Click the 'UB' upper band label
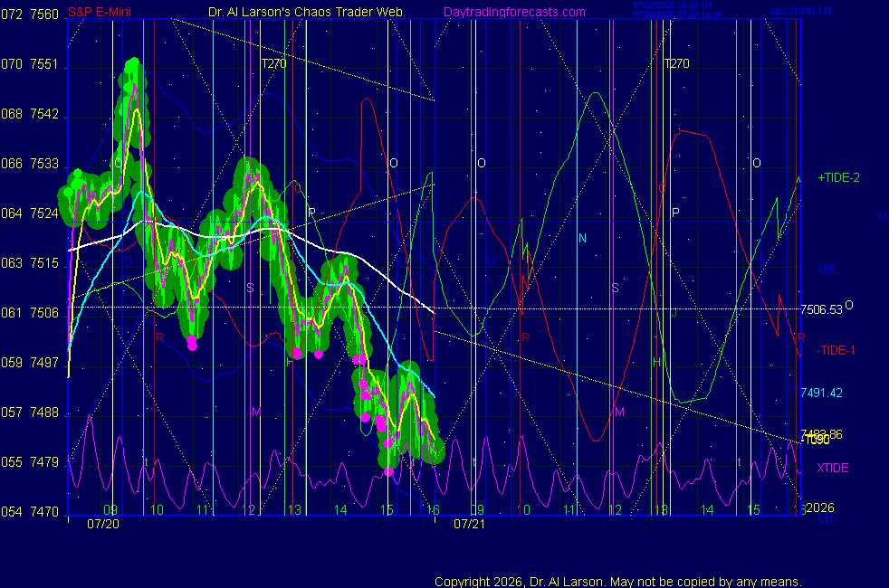Image resolution: width=889 pixels, height=588 pixels. [826, 269]
